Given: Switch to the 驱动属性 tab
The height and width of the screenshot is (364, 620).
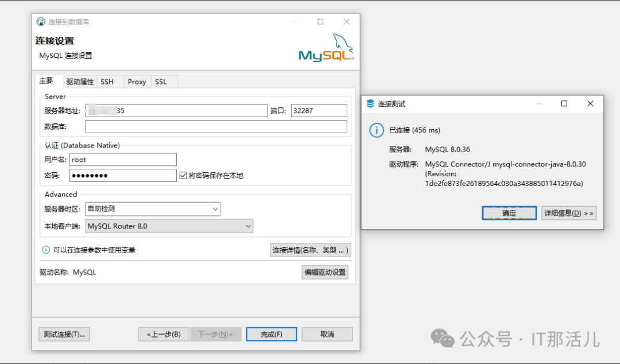Looking at the screenshot, I should pos(80,82).
